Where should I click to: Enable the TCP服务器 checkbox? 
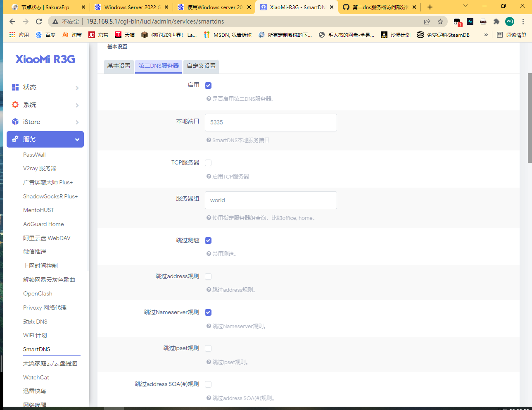tap(208, 163)
